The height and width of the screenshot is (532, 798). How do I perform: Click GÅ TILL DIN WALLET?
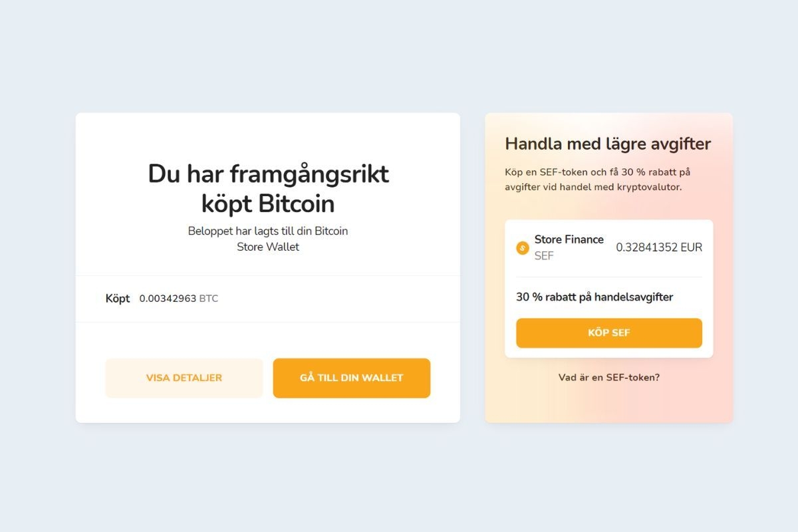point(351,378)
